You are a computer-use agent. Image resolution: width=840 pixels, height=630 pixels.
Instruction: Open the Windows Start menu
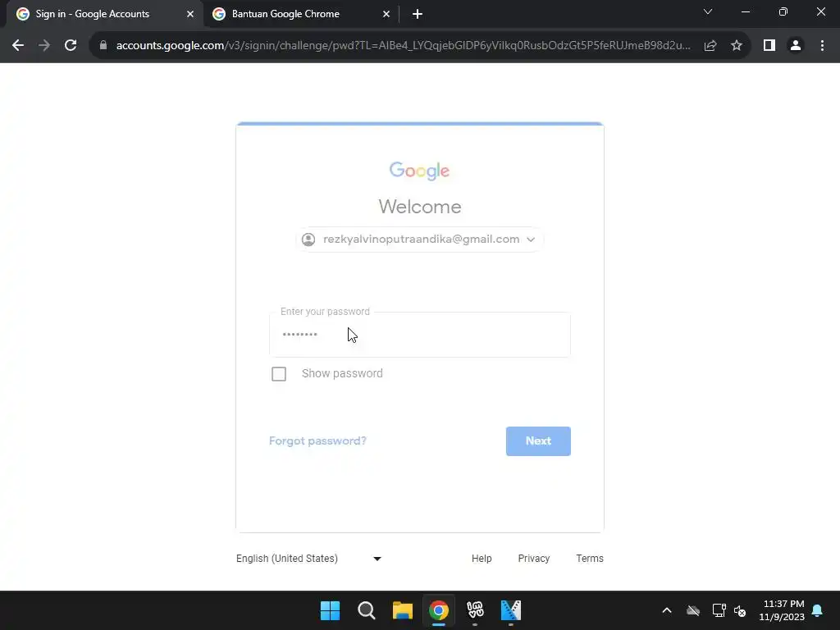click(x=330, y=610)
